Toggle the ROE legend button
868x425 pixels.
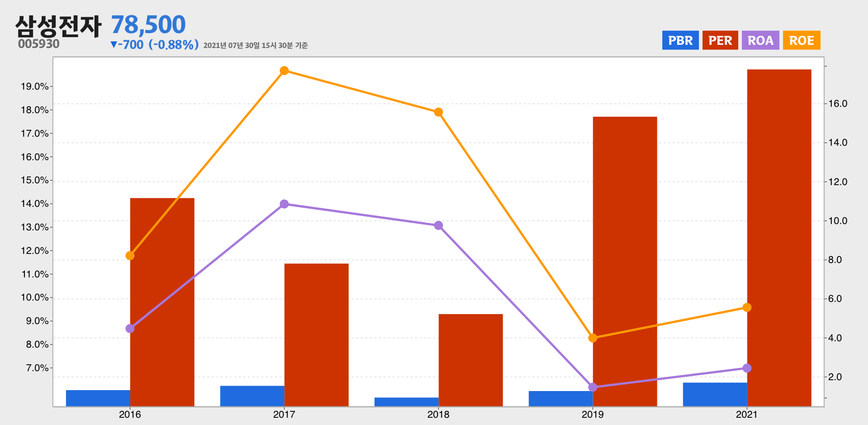point(802,40)
